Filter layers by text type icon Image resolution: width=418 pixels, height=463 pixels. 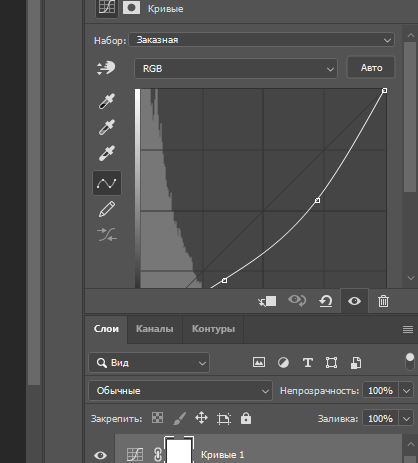click(308, 363)
